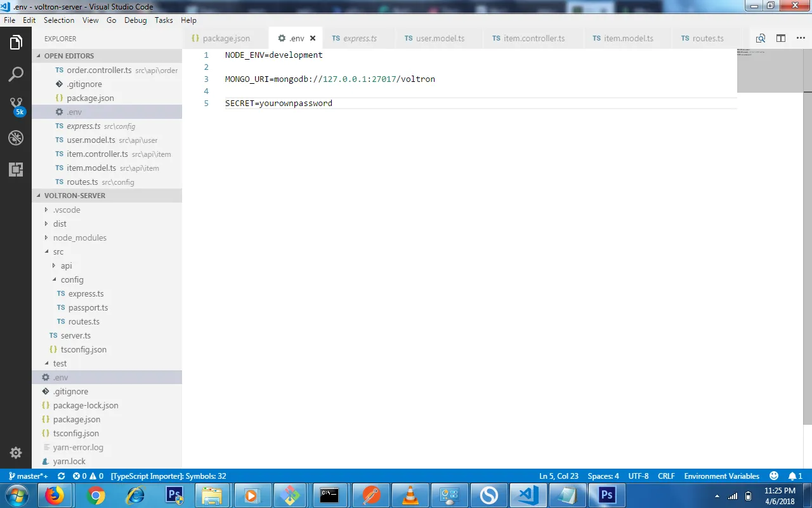Screen dimensions: 812x508
Task: Click the Synchronize Changes icon in status bar
Action: point(61,476)
